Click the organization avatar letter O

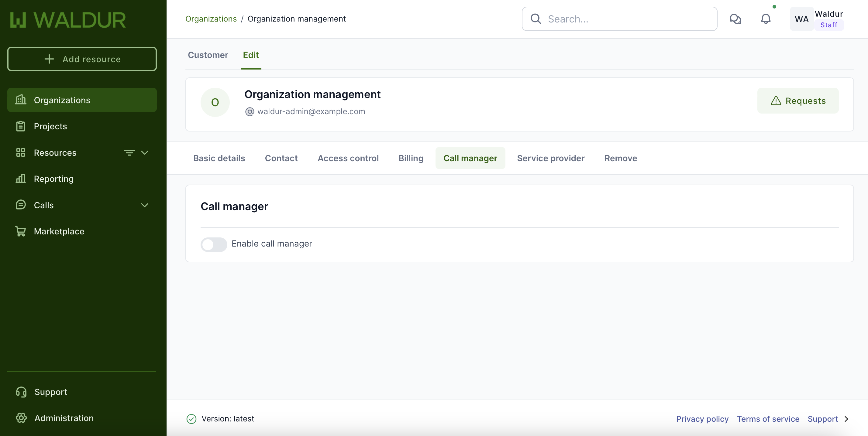tap(215, 102)
